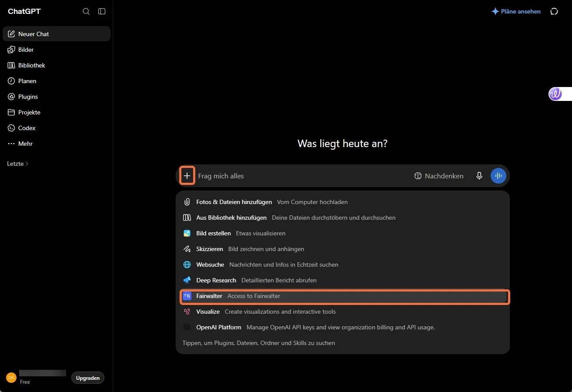The image size is (572, 392).
Task: Click the user avatar at sidebar bottom
Action: pos(11,378)
